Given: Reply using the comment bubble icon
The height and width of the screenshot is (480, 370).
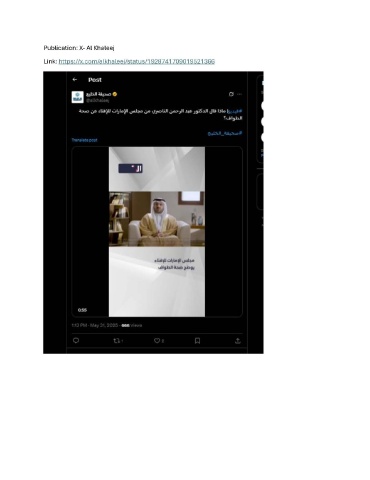Looking at the screenshot, I should pos(76,341).
